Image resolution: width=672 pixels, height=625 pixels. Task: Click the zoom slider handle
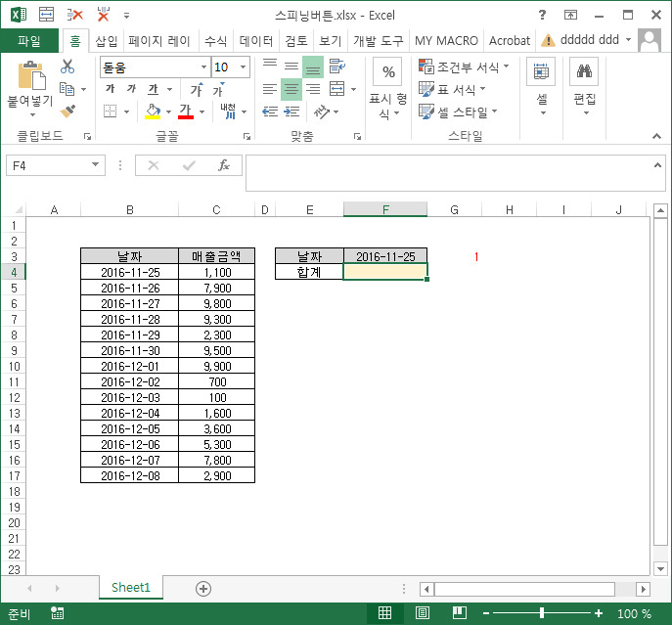pos(542,613)
